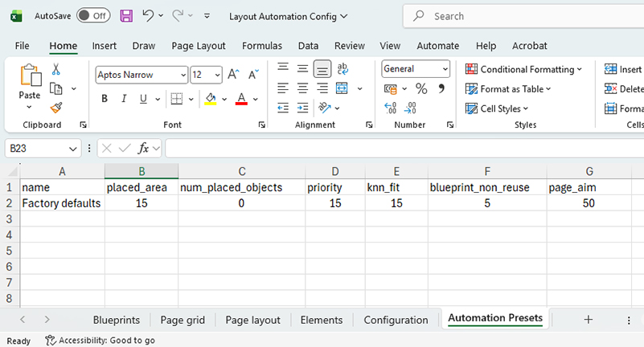644x347 pixels.
Task: Open Number format dialog launcher
Action: (x=450, y=125)
